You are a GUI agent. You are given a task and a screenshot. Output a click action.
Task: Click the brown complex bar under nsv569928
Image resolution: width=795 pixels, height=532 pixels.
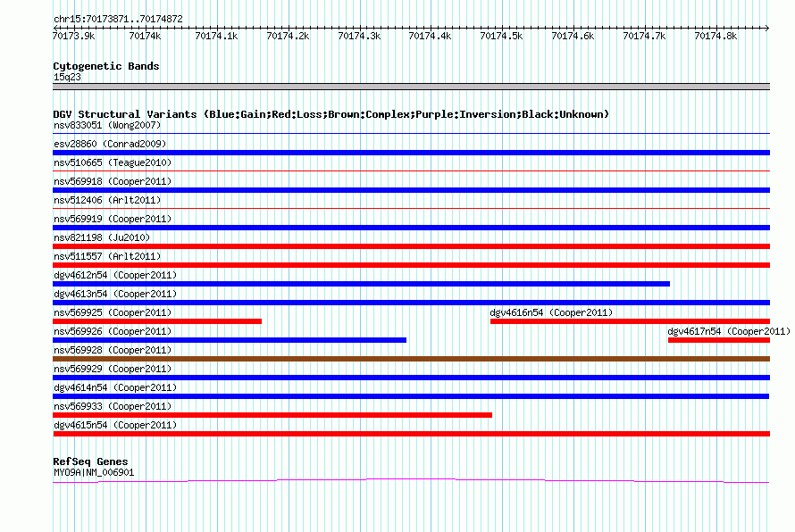[411, 359]
